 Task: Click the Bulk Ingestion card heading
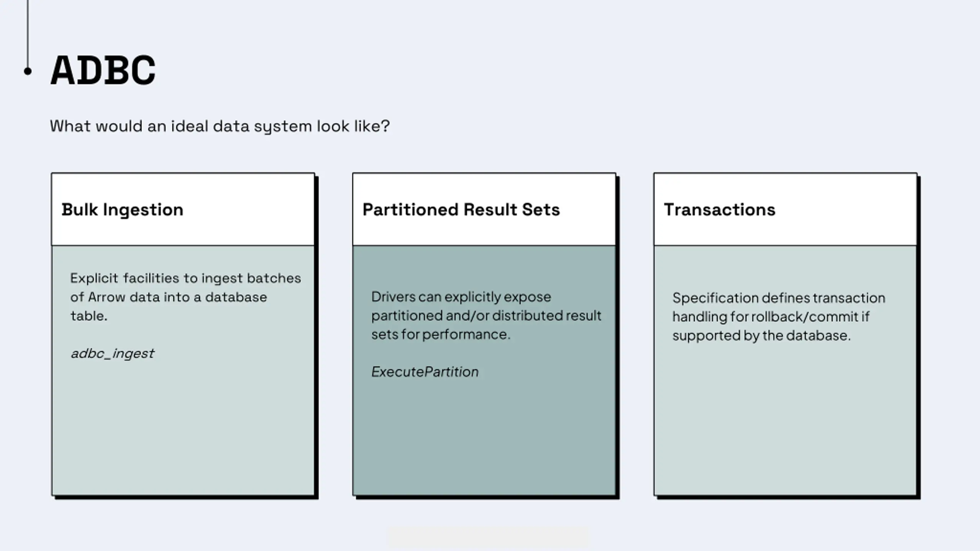point(122,210)
